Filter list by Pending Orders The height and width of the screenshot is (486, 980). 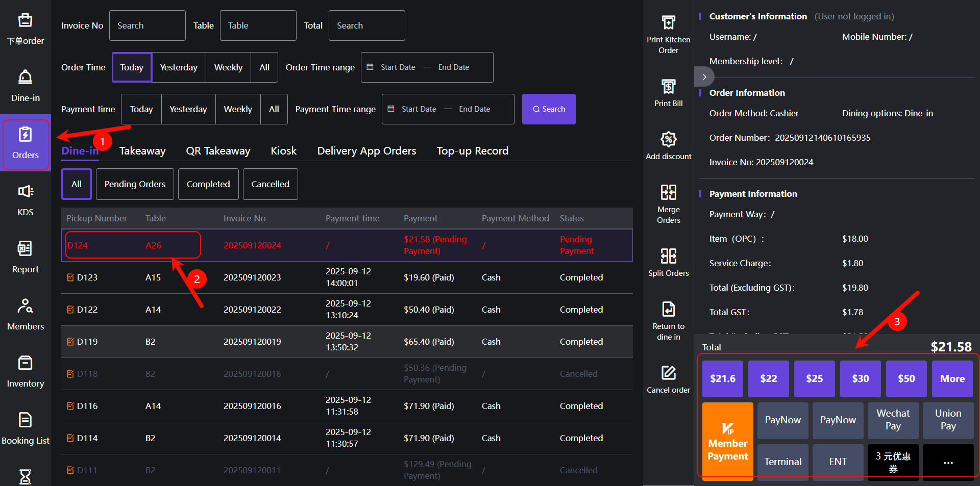click(x=135, y=184)
